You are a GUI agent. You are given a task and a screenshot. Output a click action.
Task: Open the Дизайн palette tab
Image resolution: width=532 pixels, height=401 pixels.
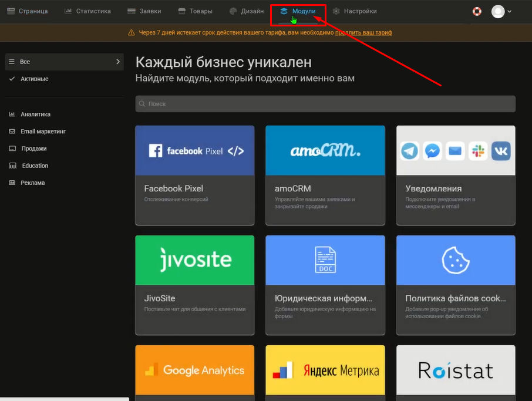point(246,11)
